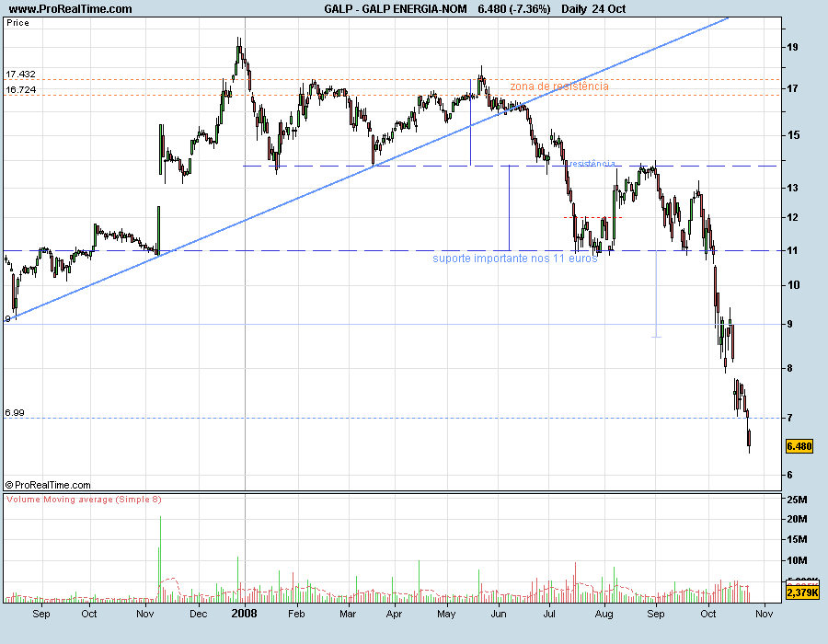Select the 6.480 (-7.36%) quote in the header
This screenshot has width=828, height=644.
point(513,9)
